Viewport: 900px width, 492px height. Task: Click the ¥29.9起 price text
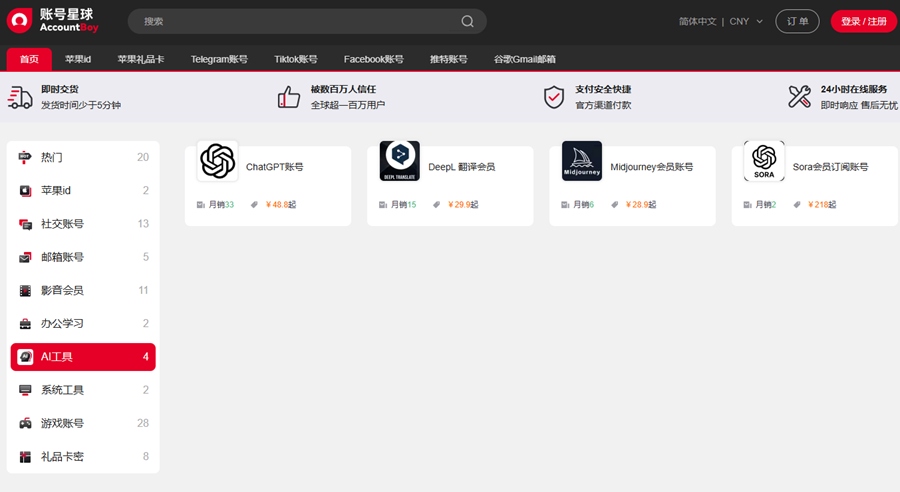(x=463, y=204)
